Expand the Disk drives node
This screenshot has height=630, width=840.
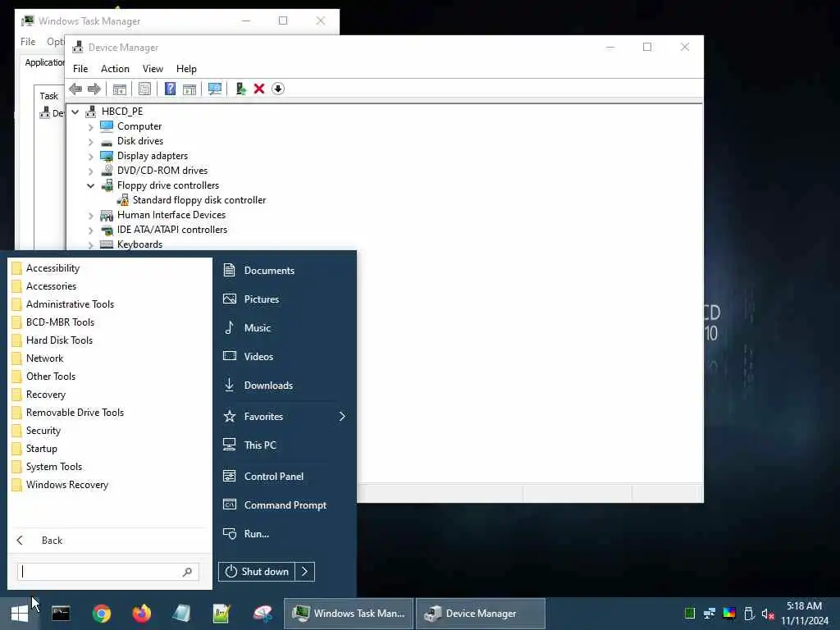pyautogui.click(x=90, y=142)
